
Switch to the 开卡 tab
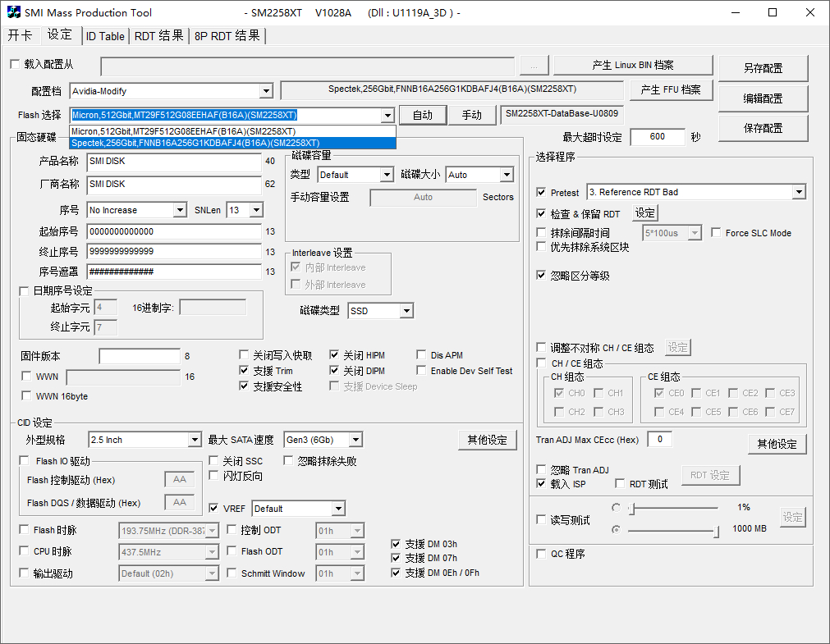coord(20,36)
